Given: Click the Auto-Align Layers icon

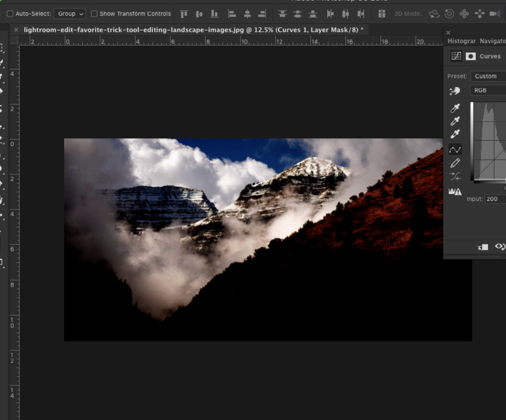Looking at the screenshot, I should coord(382,14).
